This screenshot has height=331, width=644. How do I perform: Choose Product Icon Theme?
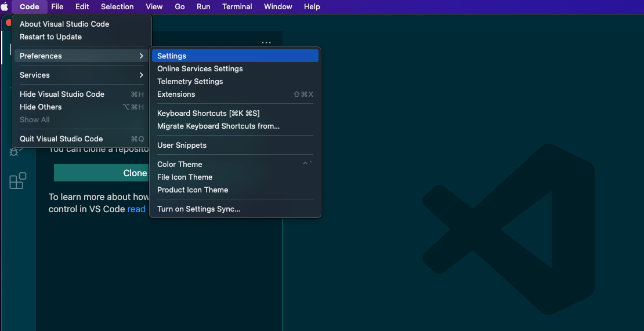235,190
